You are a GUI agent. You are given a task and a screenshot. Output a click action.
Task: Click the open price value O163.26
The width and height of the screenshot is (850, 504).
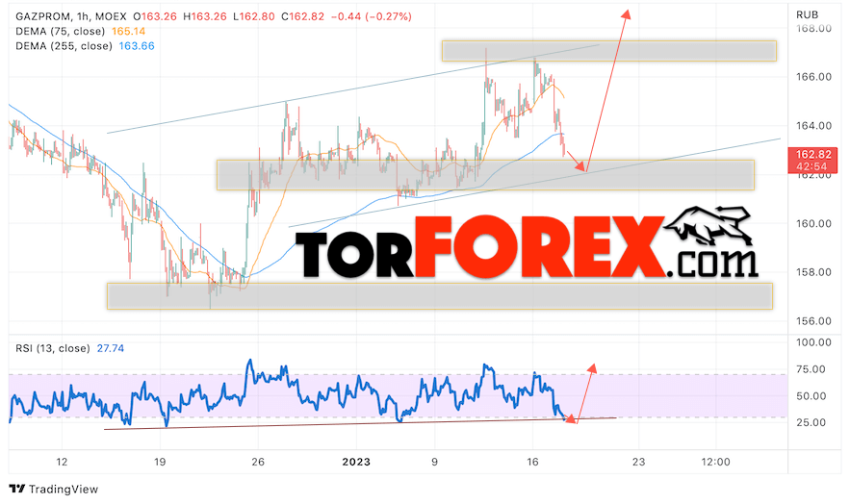coord(155,16)
